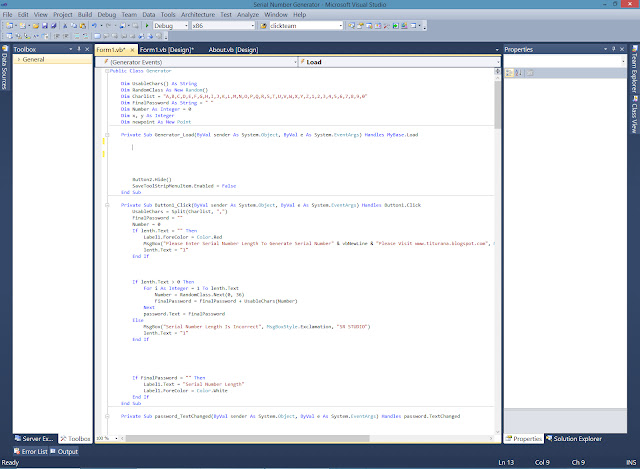This screenshot has width=640, height=469.
Task: Select the Alphabetical sort icon in Properties
Action: [518, 73]
